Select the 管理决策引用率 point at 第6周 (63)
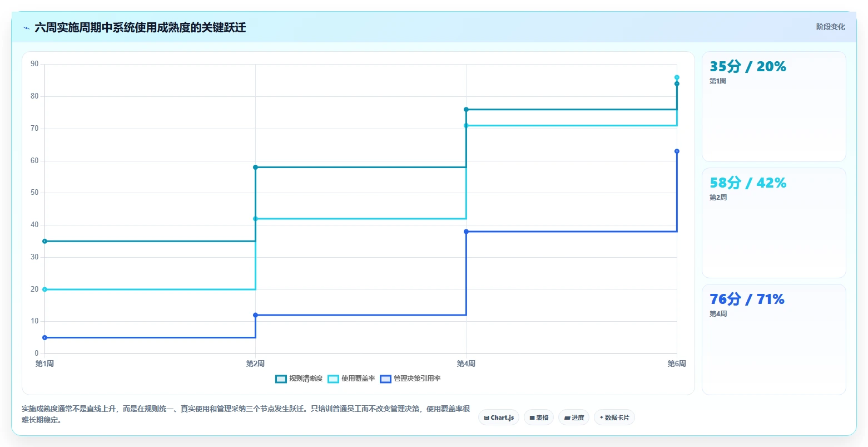This screenshot has width=868, height=447. point(677,151)
